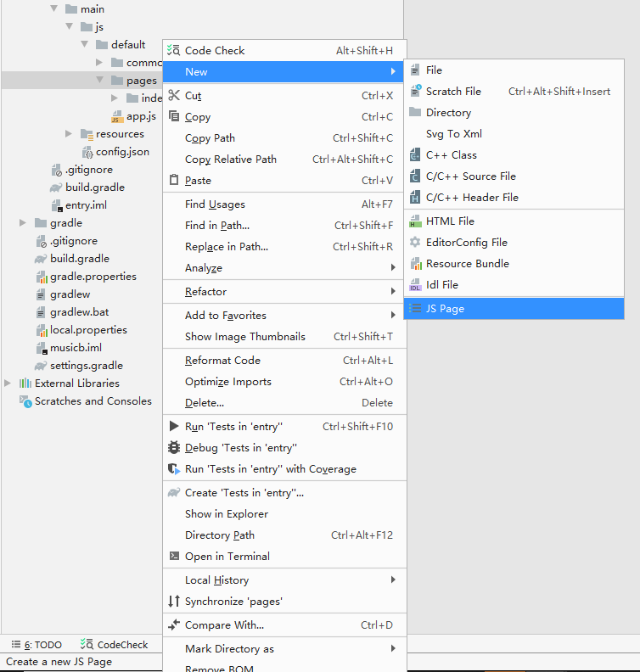Click the Open in Terminal icon

[174, 556]
